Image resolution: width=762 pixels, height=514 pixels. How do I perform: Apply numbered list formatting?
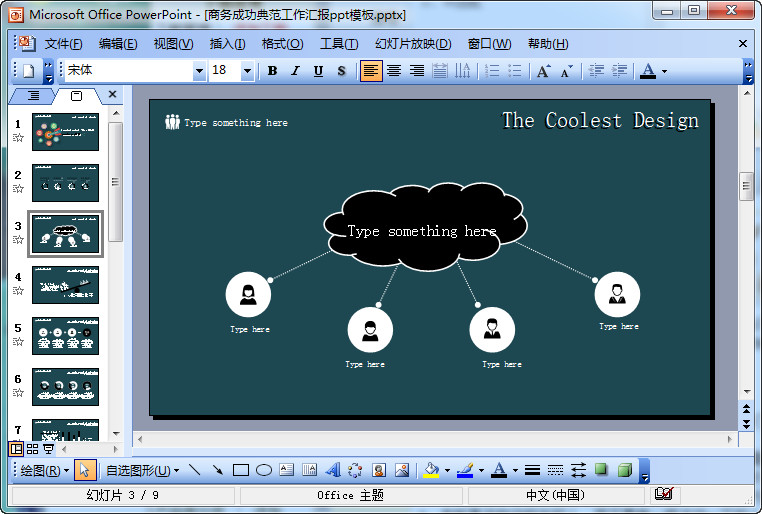click(492, 71)
